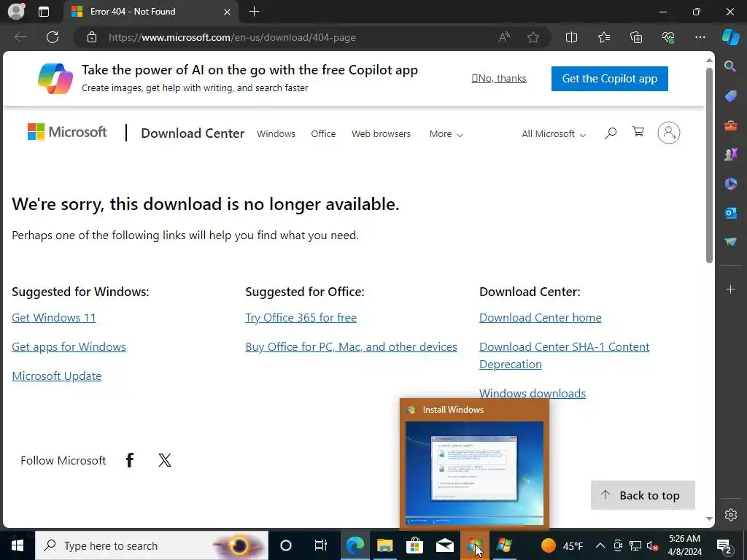This screenshot has width=747, height=560.
Task: Add an app to sidebar with plus
Action: pyautogui.click(x=730, y=289)
